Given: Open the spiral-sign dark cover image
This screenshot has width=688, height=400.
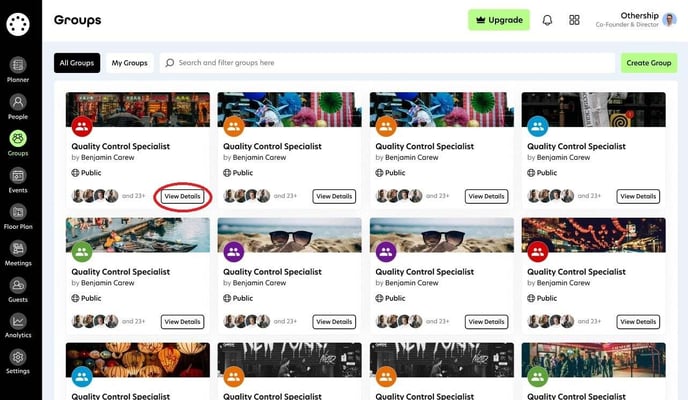Looking at the screenshot, I should pyautogui.click(x=594, y=109).
